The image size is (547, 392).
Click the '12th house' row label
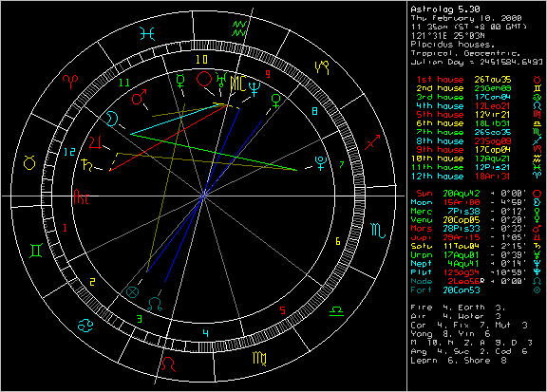[438, 177]
